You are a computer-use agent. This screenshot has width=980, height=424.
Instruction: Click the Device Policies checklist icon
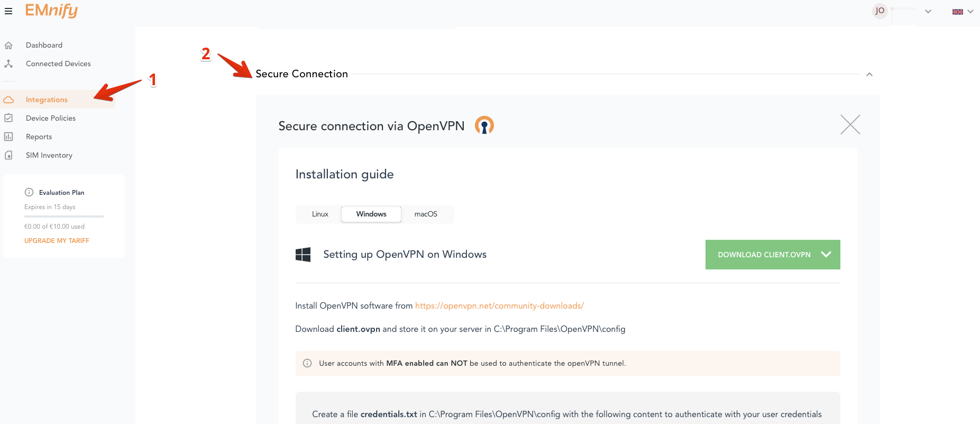pyautogui.click(x=8, y=119)
